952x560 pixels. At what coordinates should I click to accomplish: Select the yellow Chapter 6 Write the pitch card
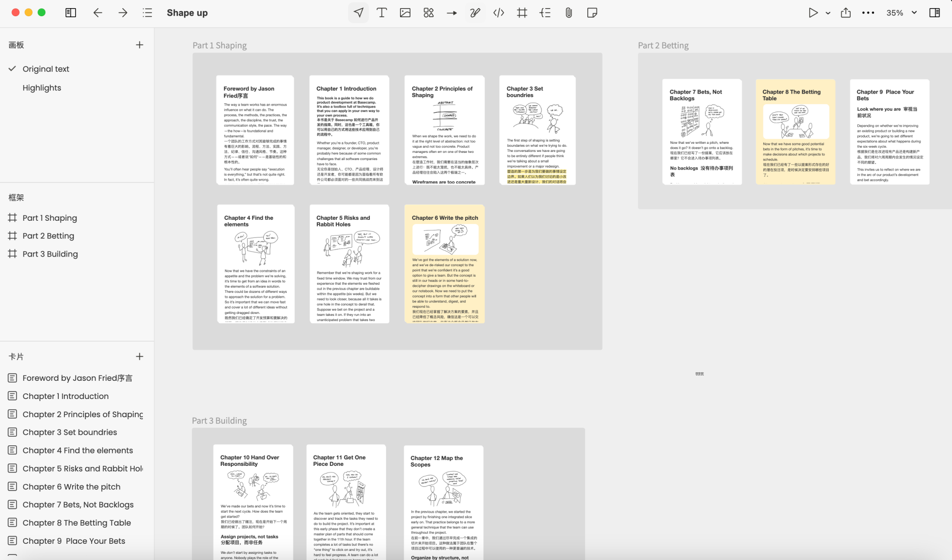[x=444, y=264]
